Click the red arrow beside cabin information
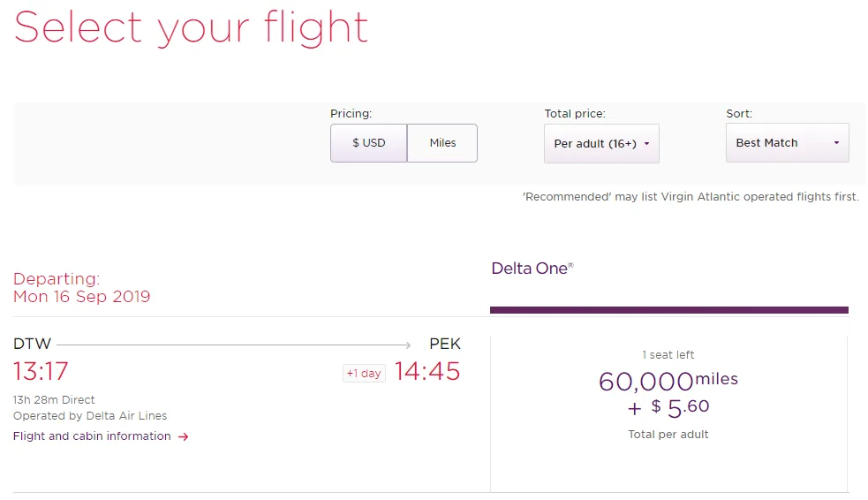This screenshot has height=500, width=868. click(x=184, y=437)
